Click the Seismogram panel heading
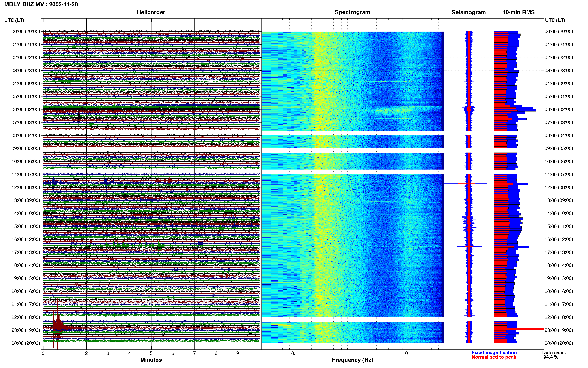Viewport: 588px width, 368px height. click(x=468, y=12)
